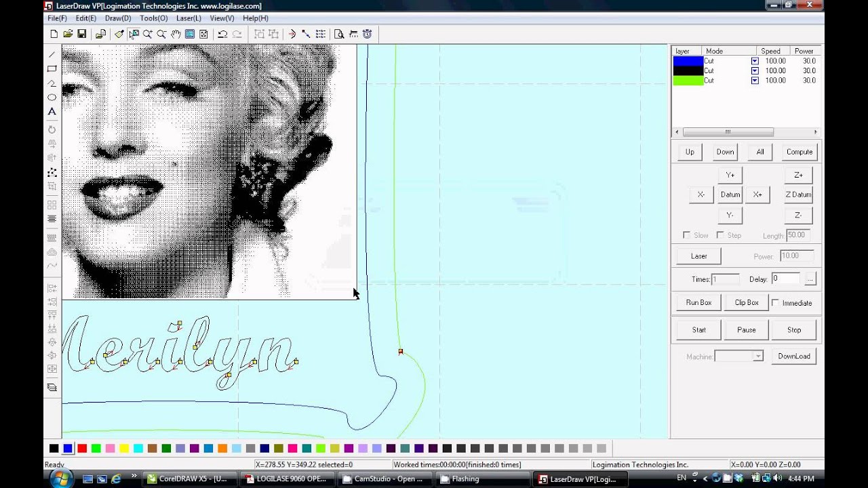This screenshot has height=488, width=868.
Task: Click the layers stack icon in left toolbar
Action: [52, 388]
